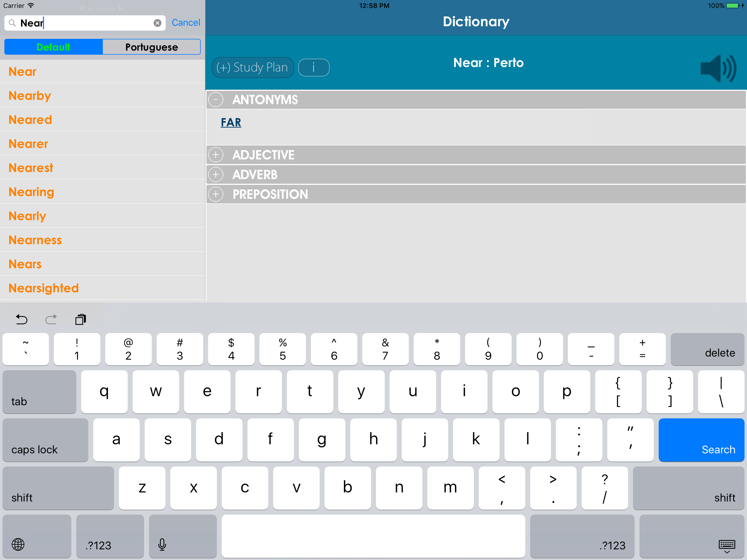
Task: Select 'Near' in the results list
Action: click(102, 72)
